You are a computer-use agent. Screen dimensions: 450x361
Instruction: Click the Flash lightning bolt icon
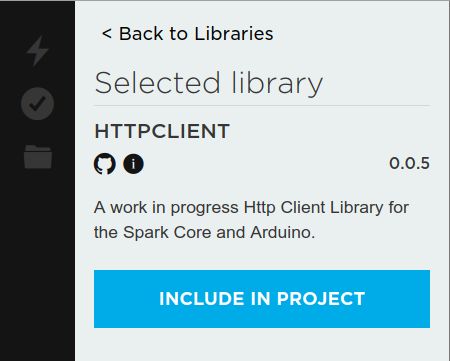point(37,51)
